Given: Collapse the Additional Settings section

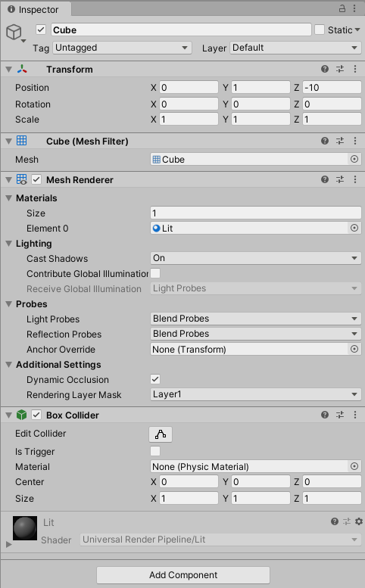Looking at the screenshot, I should point(9,365).
